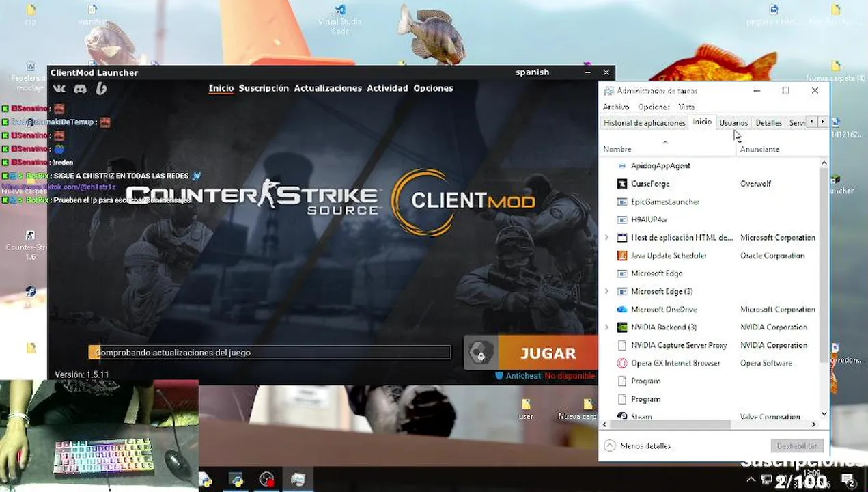Select the ApidogAppAgent icon in Task Manager
Screen dimensions: 868x492
click(621, 166)
